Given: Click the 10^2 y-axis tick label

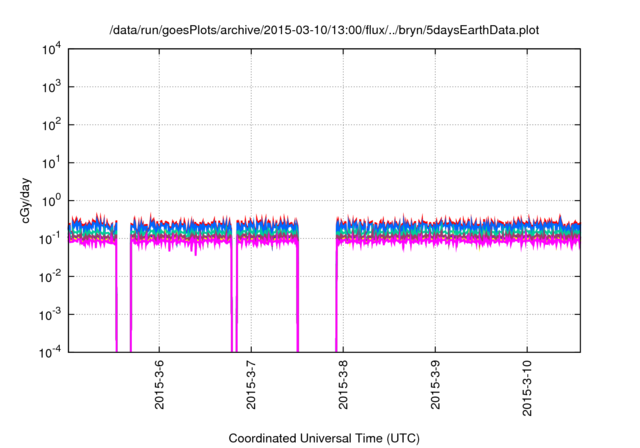Looking at the screenshot, I should click(51, 125).
